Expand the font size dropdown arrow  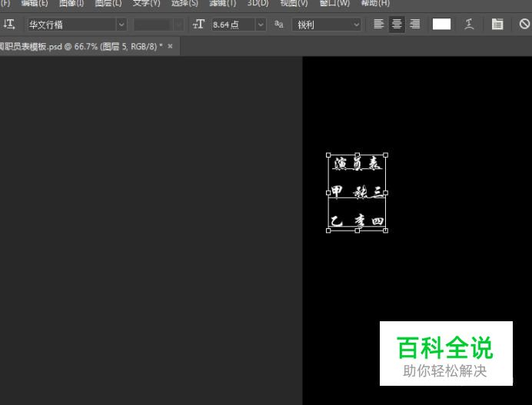[x=261, y=25]
